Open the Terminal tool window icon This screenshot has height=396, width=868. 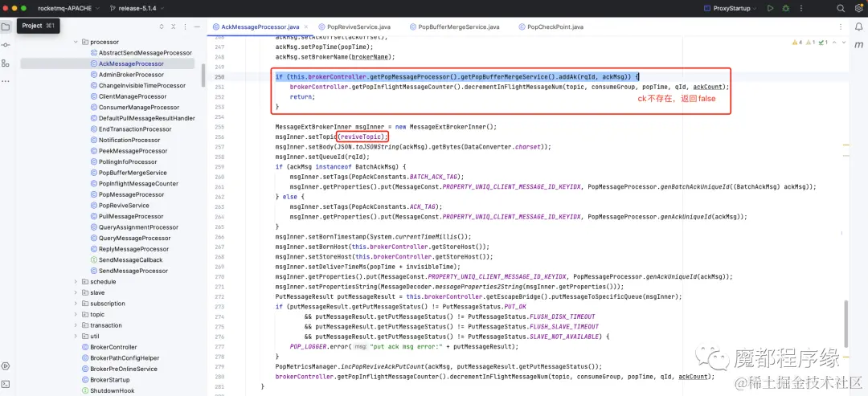pyautogui.click(x=6, y=384)
